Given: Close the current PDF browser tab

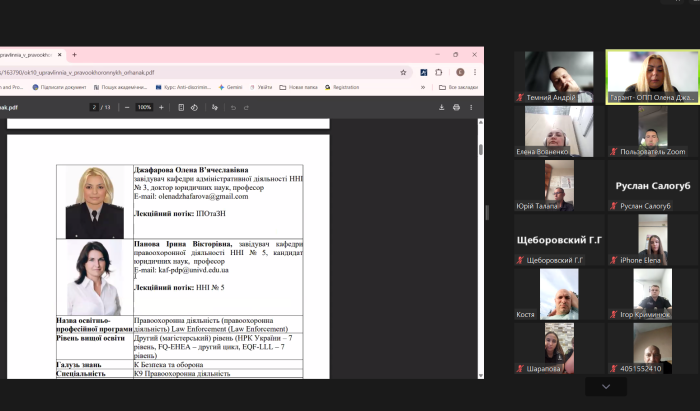Looking at the screenshot, I should click(60, 55).
